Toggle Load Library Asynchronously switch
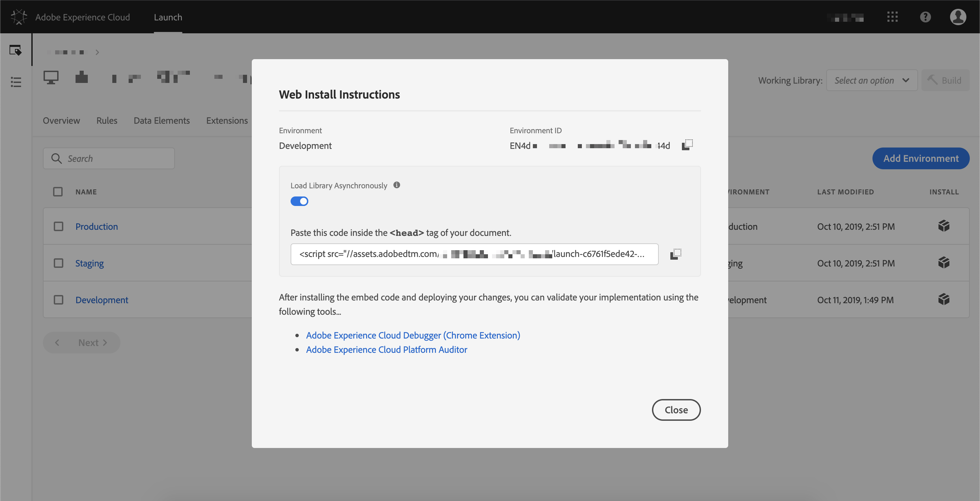 click(x=299, y=201)
